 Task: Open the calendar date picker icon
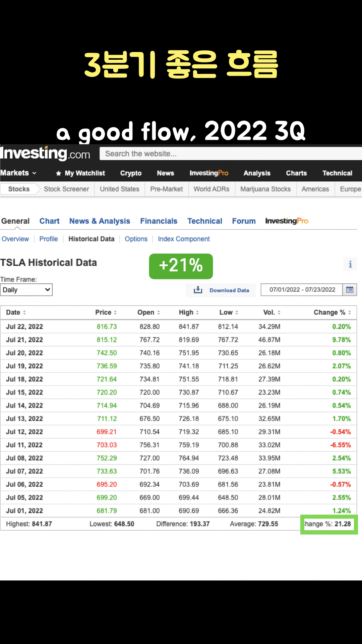(350, 290)
